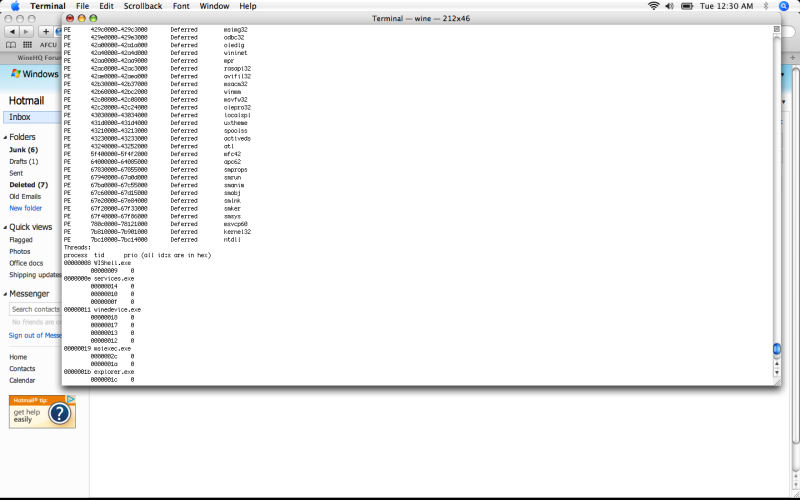Open the Calendar link in Hotmail
This screenshot has height=500, width=800.
pos(22,380)
